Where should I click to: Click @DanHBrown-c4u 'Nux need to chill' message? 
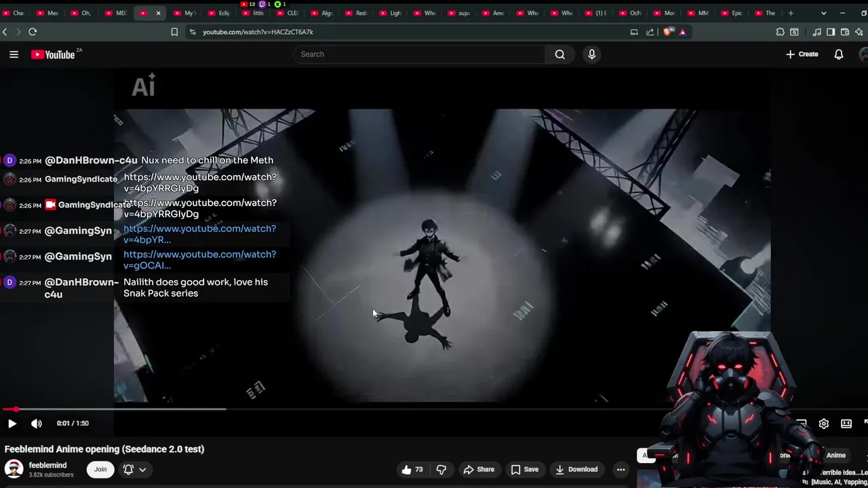point(207,160)
